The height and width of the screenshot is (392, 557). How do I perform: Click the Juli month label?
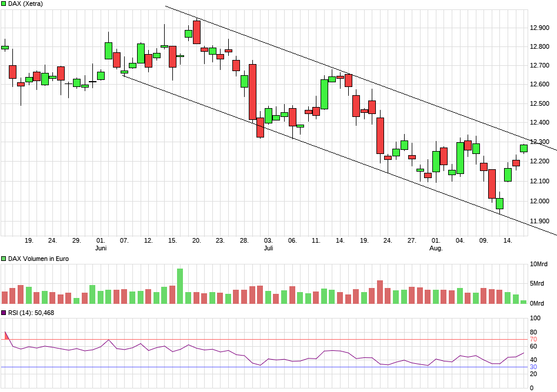(x=269, y=248)
